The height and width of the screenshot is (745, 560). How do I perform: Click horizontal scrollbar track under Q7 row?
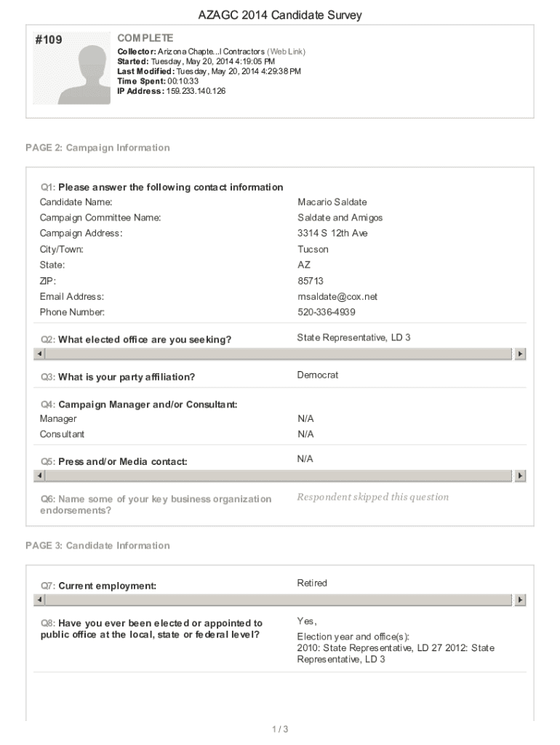[x=279, y=600]
